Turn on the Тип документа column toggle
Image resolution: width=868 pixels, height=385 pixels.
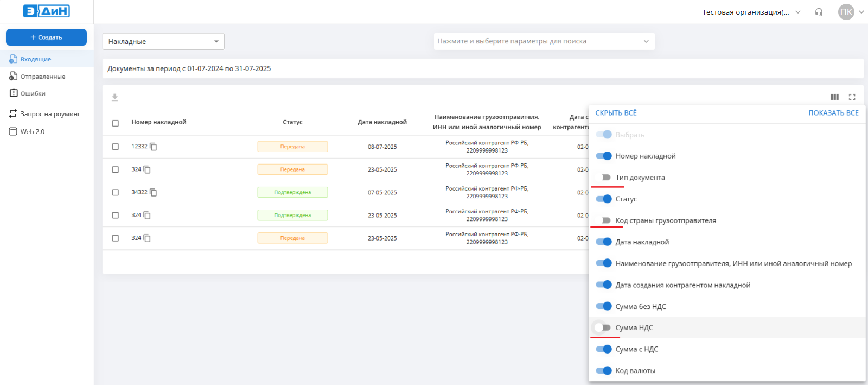603,178
